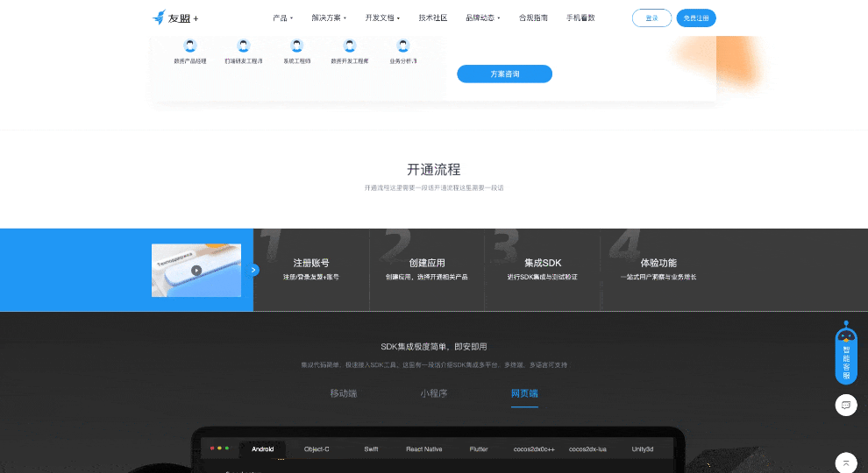Image resolution: width=868 pixels, height=473 pixels.
Task: Click the SDK集成极度简单,即安即用 heading
Action: tap(433, 346)
